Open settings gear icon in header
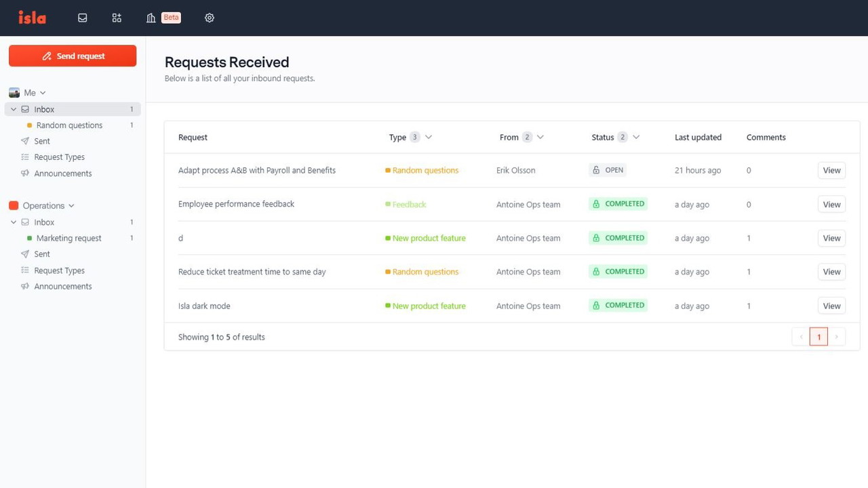Viewport: 868px width, 488px height. (210, 18)
